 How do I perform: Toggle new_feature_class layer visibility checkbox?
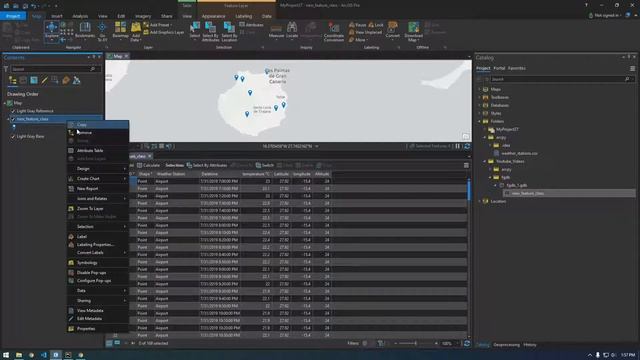[x=13, y=119]
